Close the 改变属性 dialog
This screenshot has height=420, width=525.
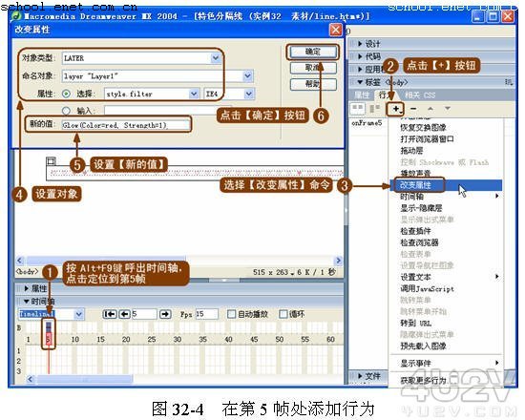pos(335,30)
